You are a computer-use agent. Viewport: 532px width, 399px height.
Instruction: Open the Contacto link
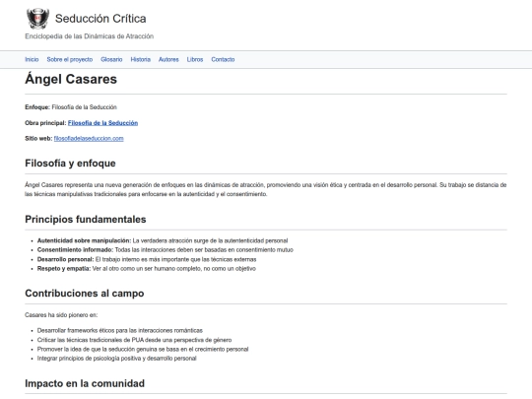click(223, 59)
